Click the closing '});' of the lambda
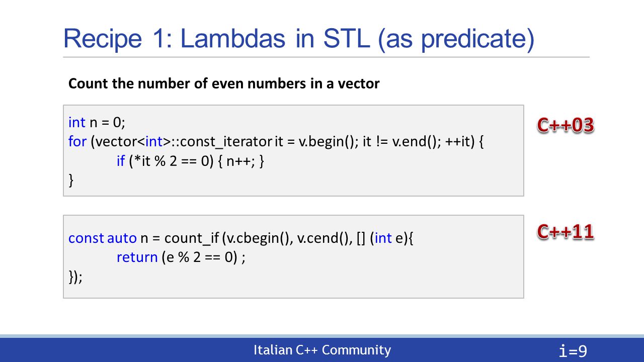This screenshot has height=362, width=644. point(75,277)
